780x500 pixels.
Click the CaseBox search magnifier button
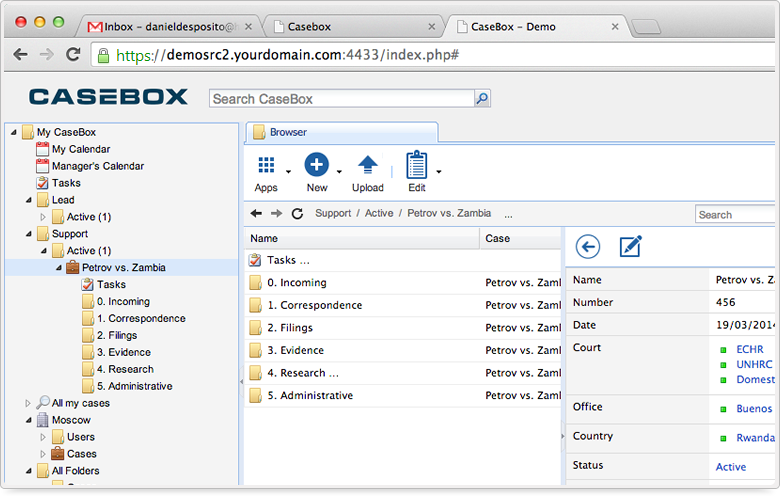coord(482,99)
